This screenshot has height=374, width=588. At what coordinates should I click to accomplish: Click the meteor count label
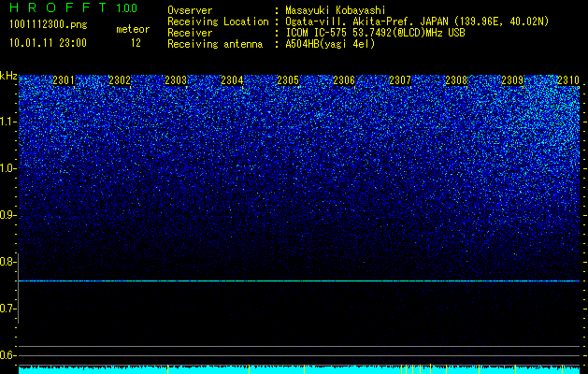point(133,29)
